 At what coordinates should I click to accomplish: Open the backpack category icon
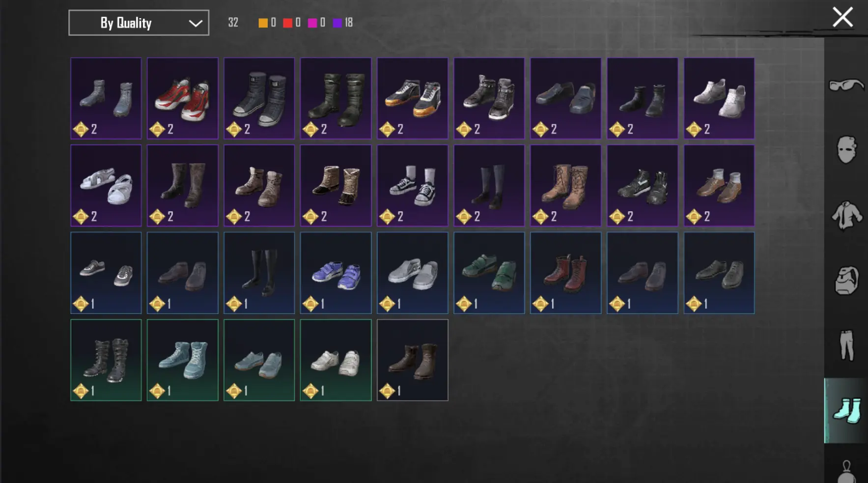[847, 280]
